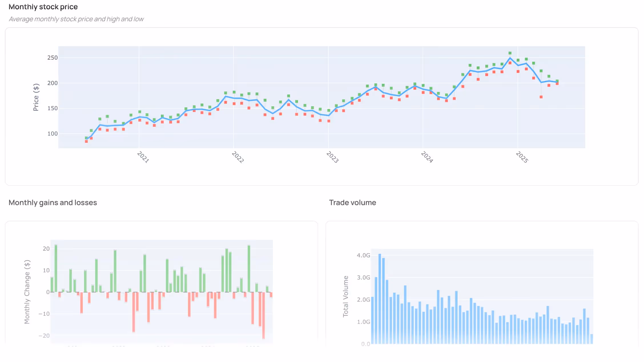Viewport: 644px width, 362px height.
Task: Click the highest green marker on the price chart
Action: [510, 53]
